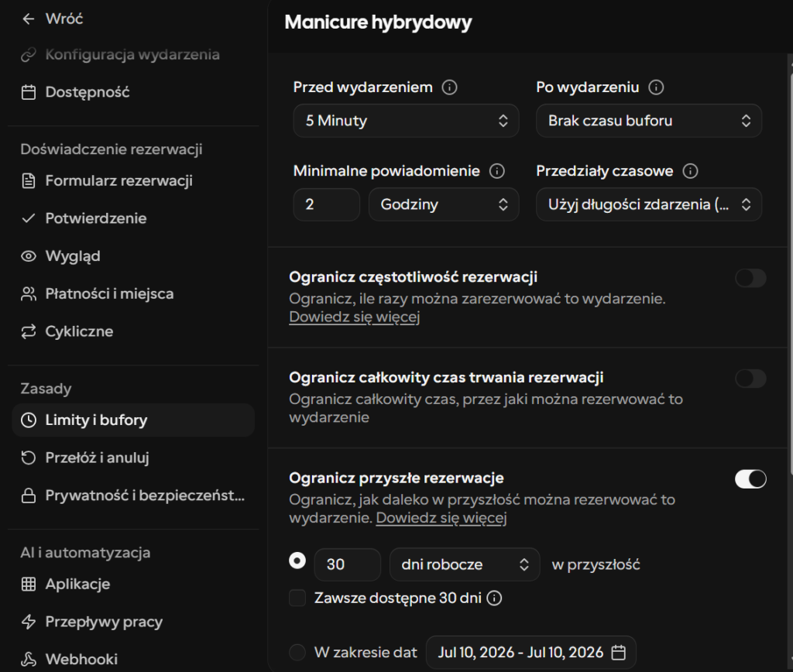This screenshot has height=672, width=793.
Task: Click info icon next to Przedziały czasowe
Action: (x=690, y=171)
